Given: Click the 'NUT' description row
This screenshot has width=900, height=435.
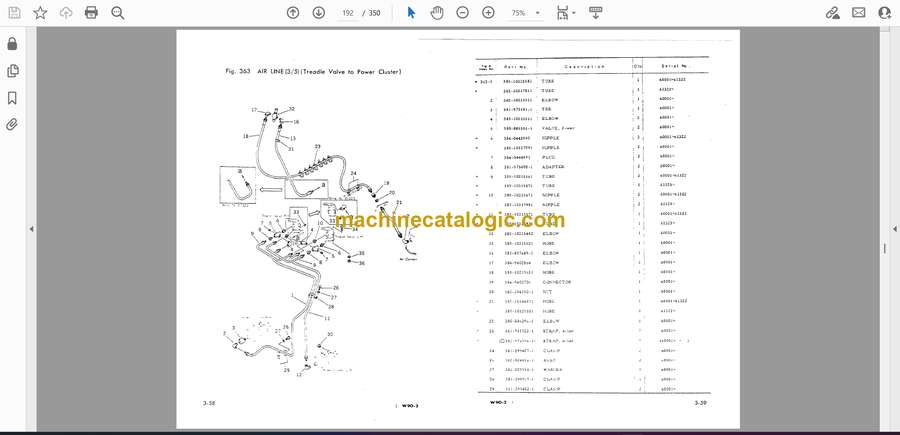Looking at the screenshot, I should tap(546, 292).
